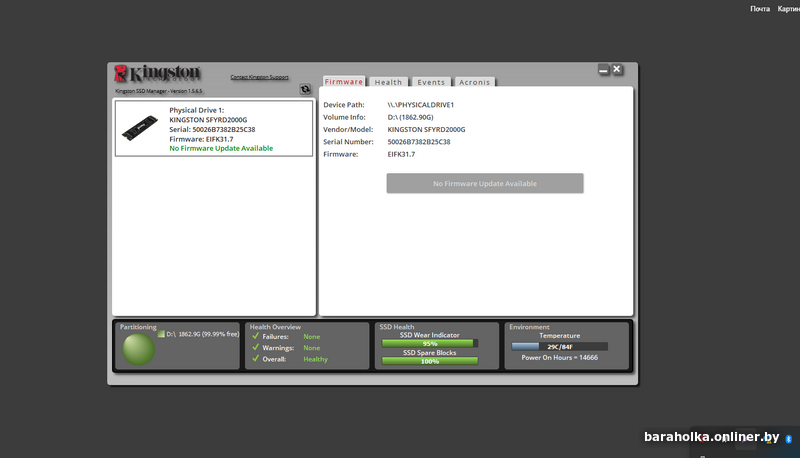800x458 pixels.
Task: Click the No Firmware Update Available button
Action: (485, 184)
